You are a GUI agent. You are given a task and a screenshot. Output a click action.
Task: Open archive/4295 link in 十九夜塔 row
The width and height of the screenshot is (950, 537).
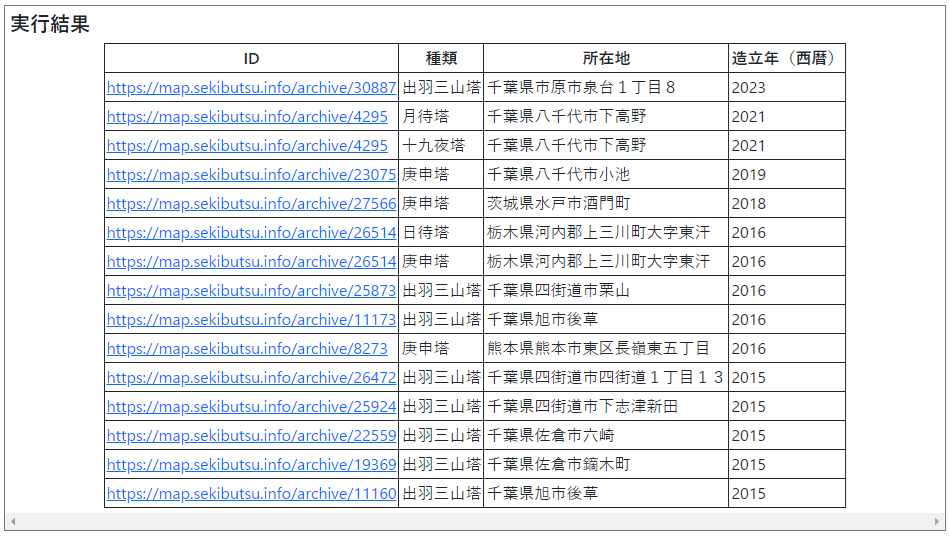(247, 146)
